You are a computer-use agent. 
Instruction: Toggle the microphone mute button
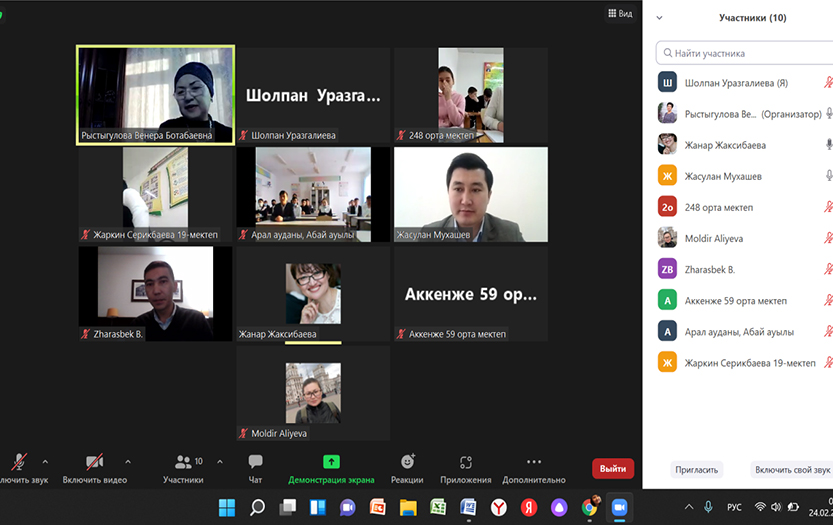[x=19, y=462]
